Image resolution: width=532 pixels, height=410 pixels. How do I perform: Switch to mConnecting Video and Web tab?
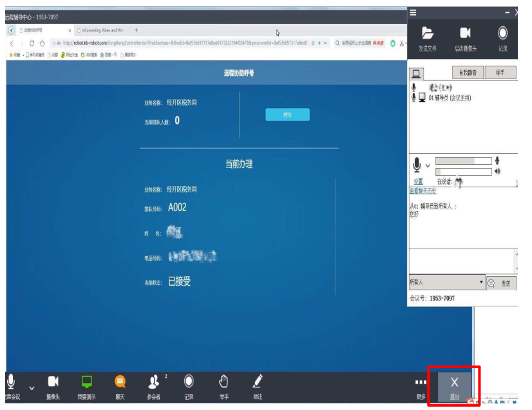point(100,30)
